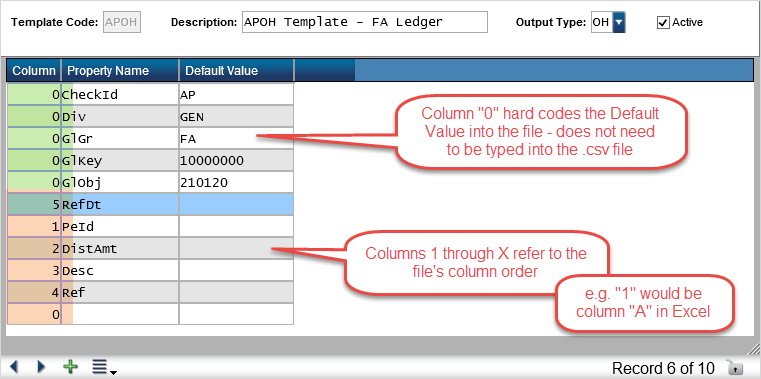This screenshot has height=379, width=761.
Task: Edit the Description text field
Action: point(364,22)
